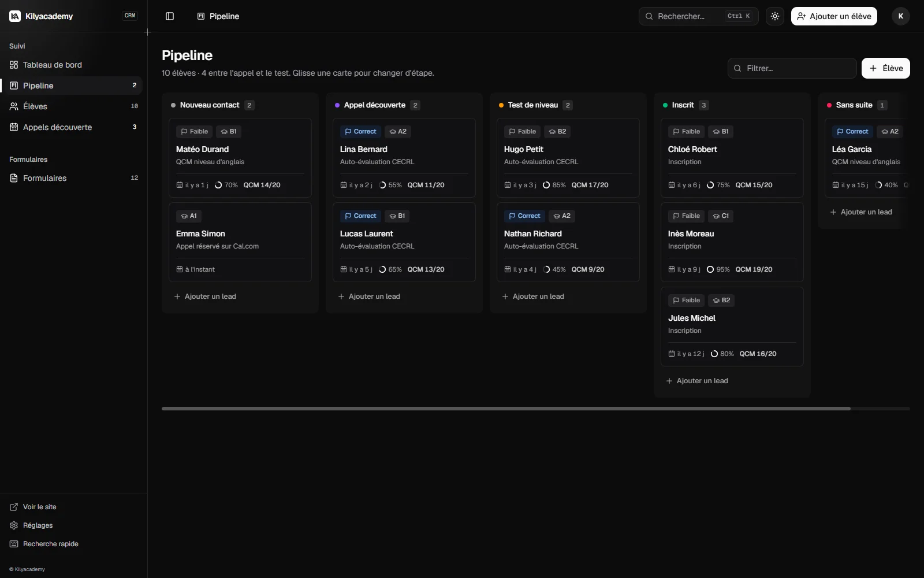Click the horizontal pipeline scrollbar
Image resolution: width=924 pixels, height=578 pixels.
pyautogui.click(x=506, y=409)
